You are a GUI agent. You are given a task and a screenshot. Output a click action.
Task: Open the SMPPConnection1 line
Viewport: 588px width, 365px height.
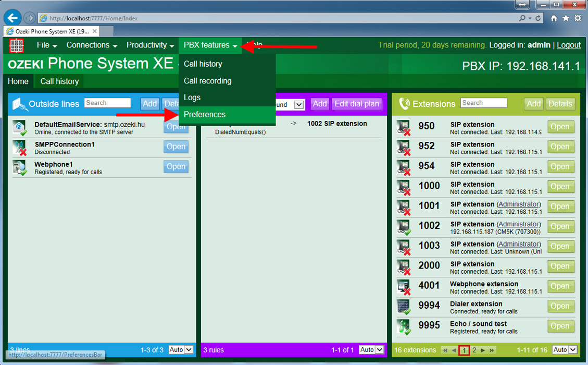tap(176, 147)
